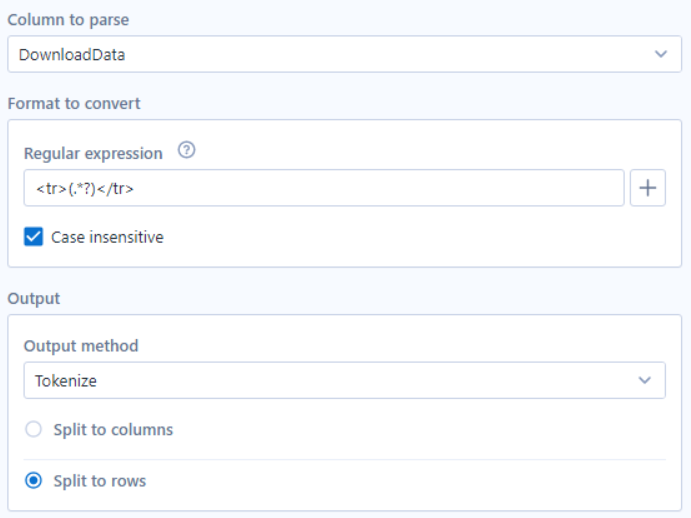The width and height of the screenshot is (691, 518).
Task: Click the Split to columns label
Action: pyautogui.click(x=113, y=430)
